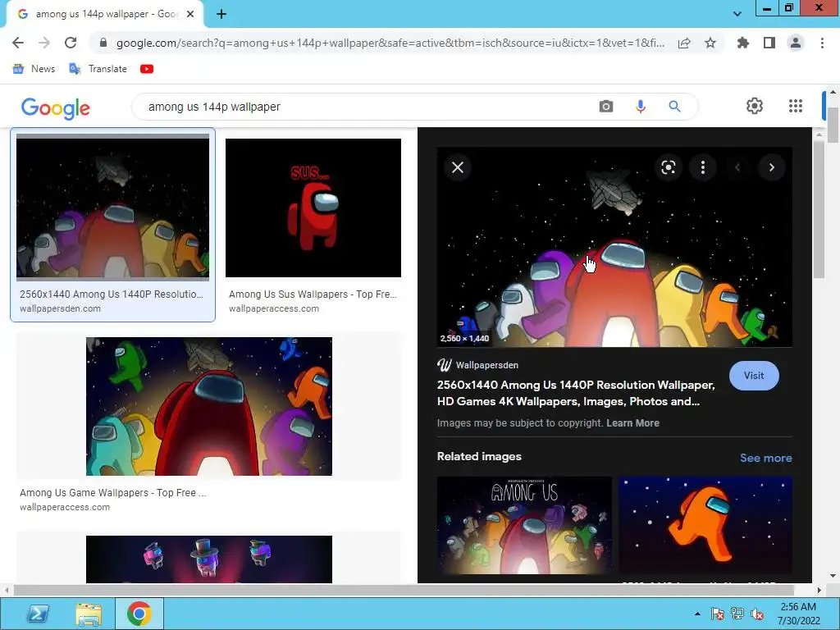The image size is (840, 630).
Task: Start voice search microphone
Action: tap(640, 107)
